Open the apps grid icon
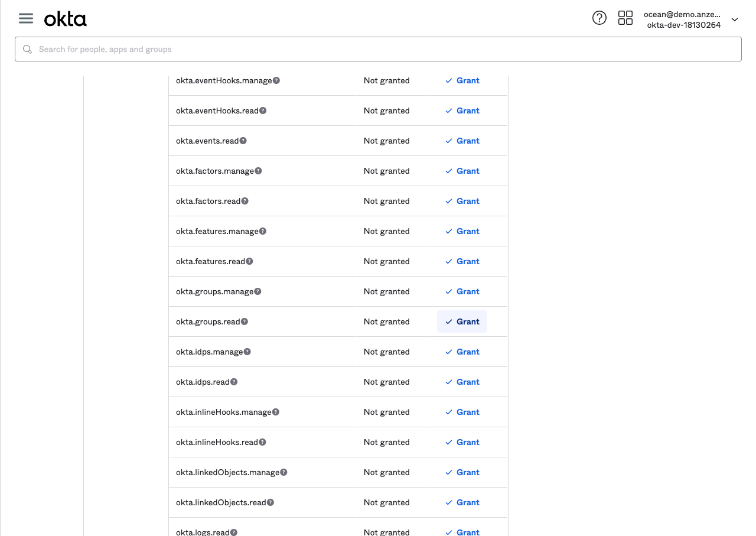Image resolution: width=756 pixels, height=536 pixels. 625,18
